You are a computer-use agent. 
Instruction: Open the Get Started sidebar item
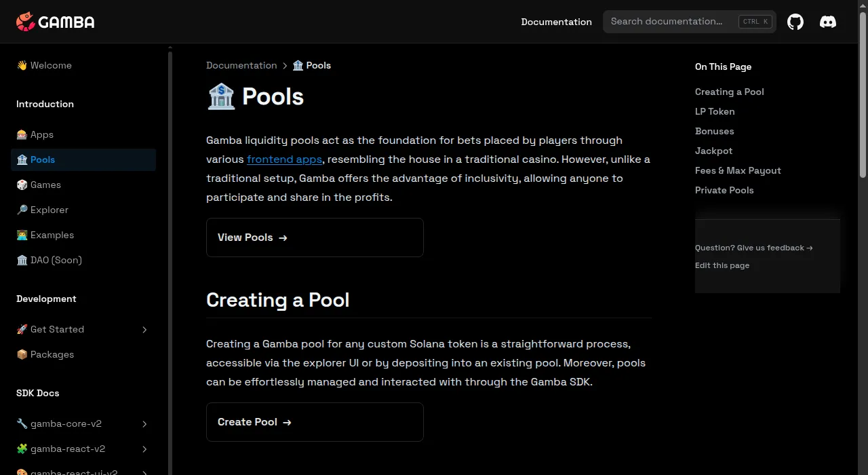83,329
